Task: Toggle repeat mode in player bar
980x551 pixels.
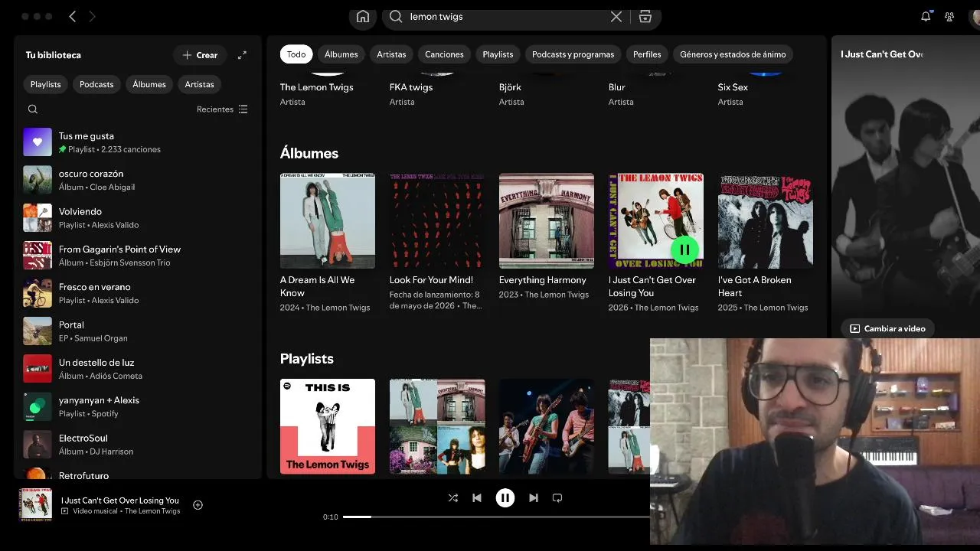Action: 557,498
